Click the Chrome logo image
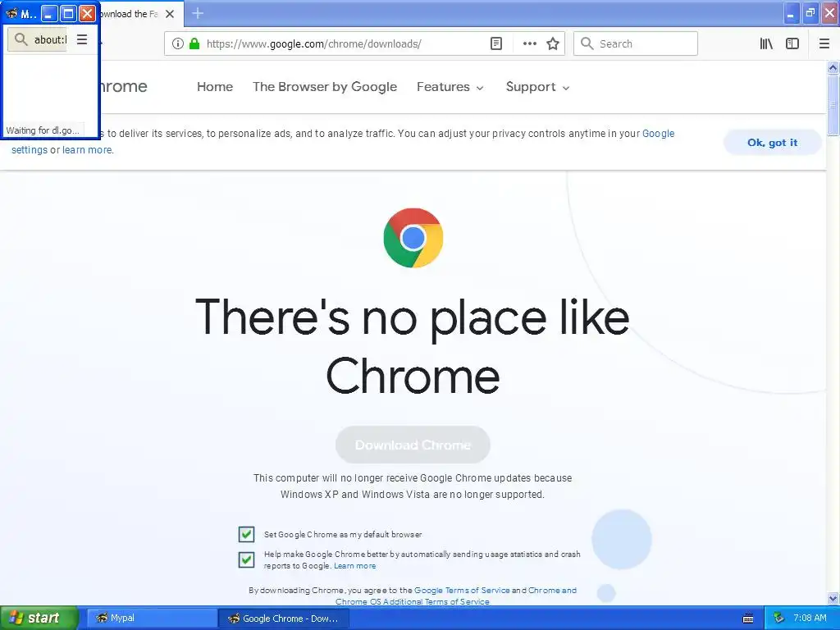This screenshot has height=630, width=840. pos(413,238)
